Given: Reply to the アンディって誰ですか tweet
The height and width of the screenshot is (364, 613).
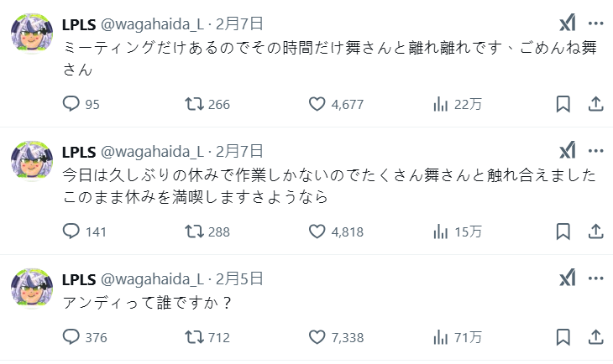Looking at the screenshot, I should 72,337.
